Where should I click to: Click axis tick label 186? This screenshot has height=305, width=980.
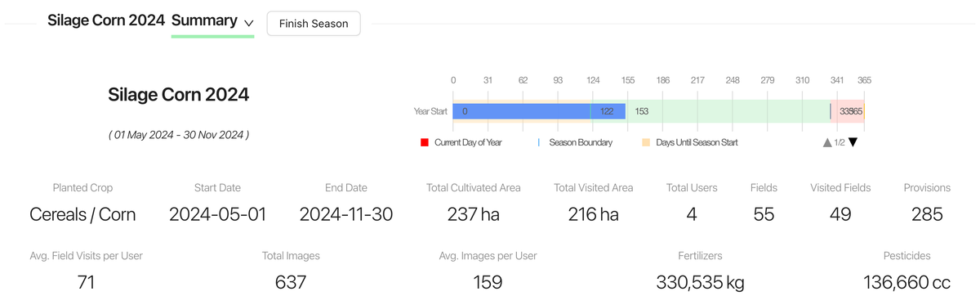pyautogui.click(x=663, y=80)
